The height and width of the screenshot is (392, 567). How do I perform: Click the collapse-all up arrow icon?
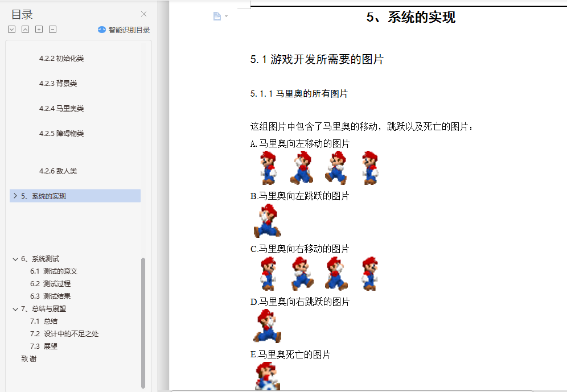pos(25,29)
